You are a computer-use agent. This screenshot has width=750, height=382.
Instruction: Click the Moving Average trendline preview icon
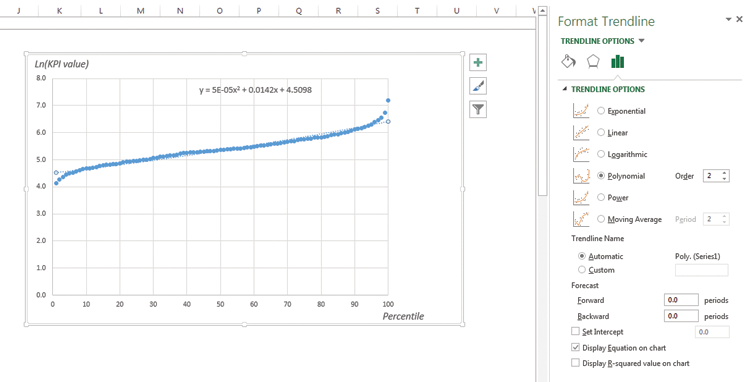[581, 219]
